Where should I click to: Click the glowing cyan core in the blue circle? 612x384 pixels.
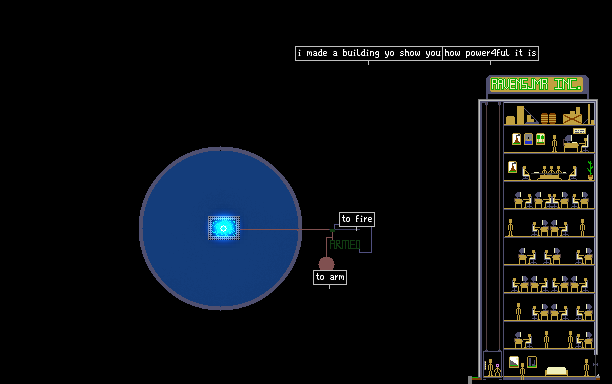click(224, 228)
